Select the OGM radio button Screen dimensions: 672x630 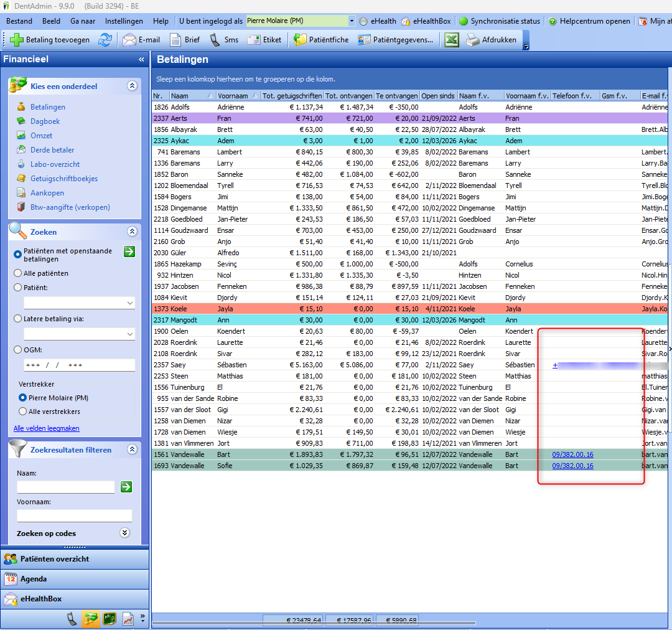[x=17, y=349]
